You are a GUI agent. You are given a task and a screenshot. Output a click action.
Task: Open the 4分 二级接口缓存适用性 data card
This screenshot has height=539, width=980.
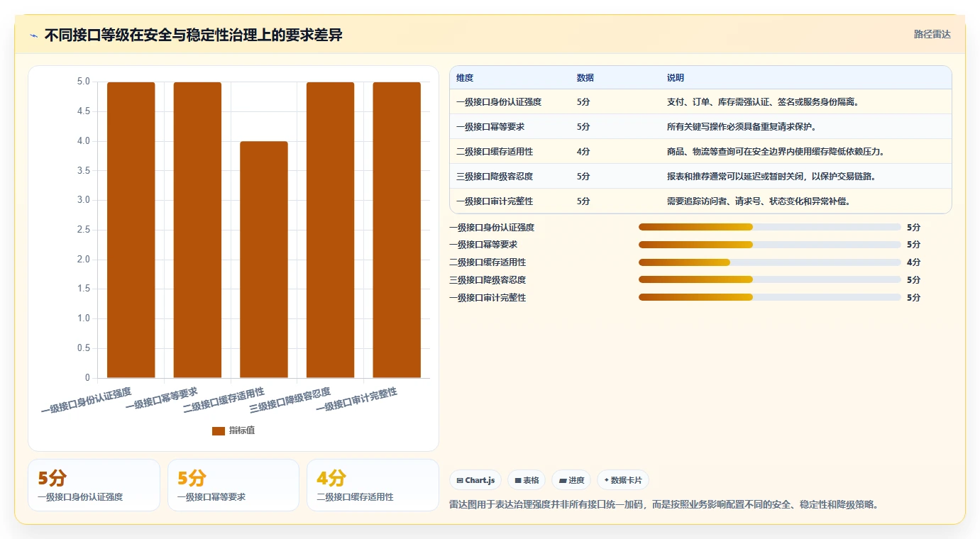point(373,485)
